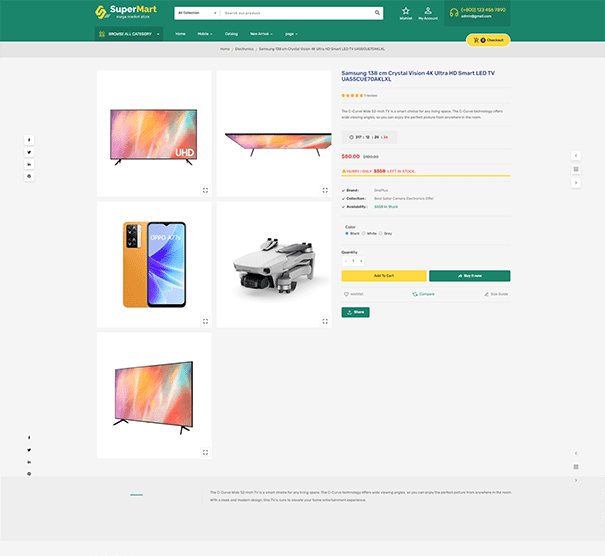Click boxed grid icon between product arrows
The image size is (605, 556).
[576, 169]
